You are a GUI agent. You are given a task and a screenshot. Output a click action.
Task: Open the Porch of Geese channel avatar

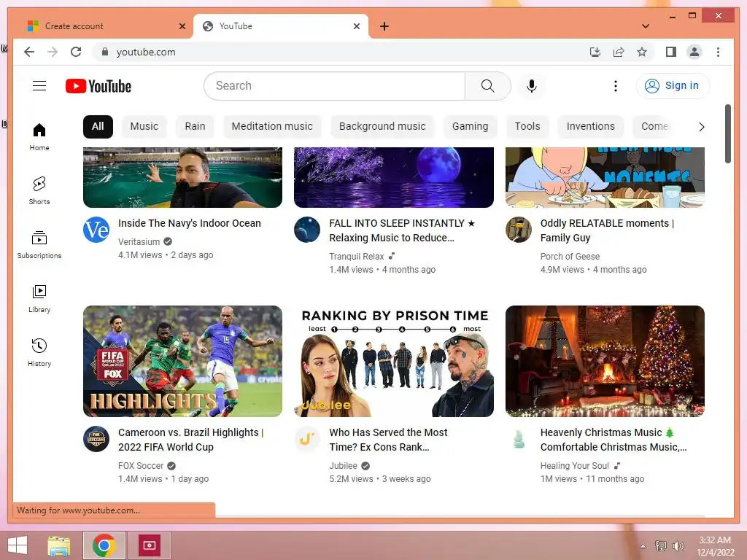click(x=519, y=230)
